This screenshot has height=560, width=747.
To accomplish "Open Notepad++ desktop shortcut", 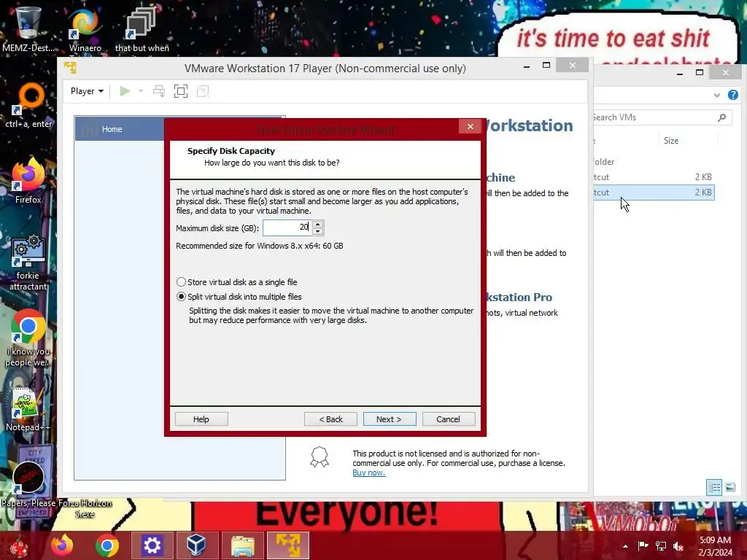I will (x=28, y=410).
